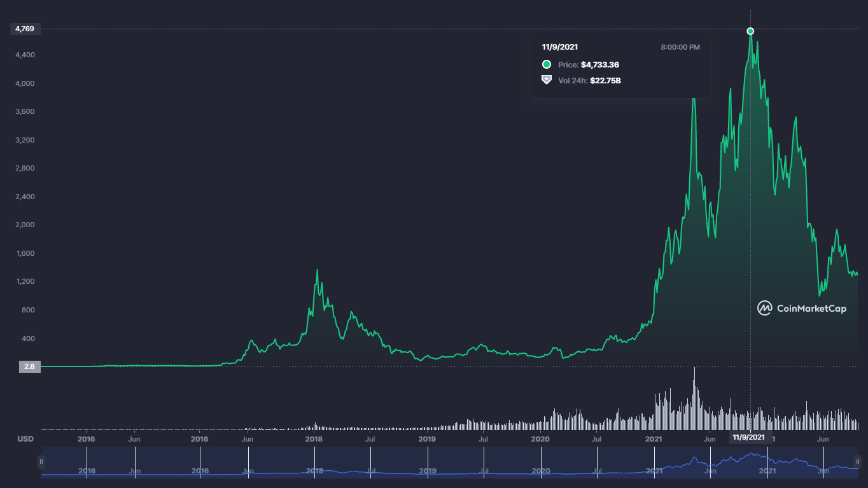Click the 3,200 y-axis label
868x488 pixels.
click(x=25, y=140)
